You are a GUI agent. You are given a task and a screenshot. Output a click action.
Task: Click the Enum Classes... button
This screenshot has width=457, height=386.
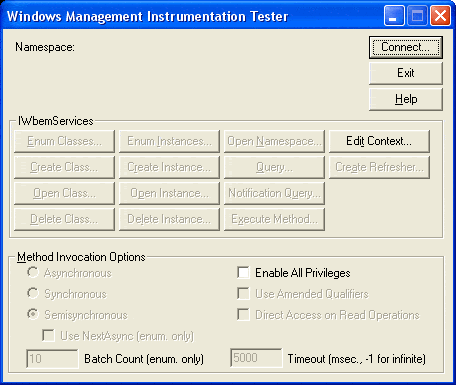point(64,141)
